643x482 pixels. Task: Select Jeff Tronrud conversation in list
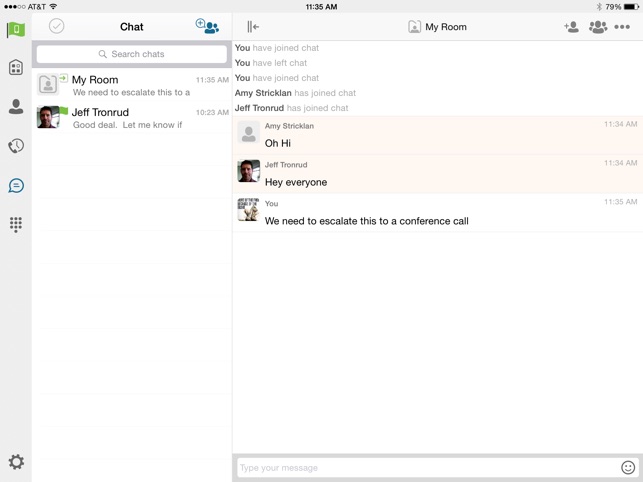(x=132, y=117)
